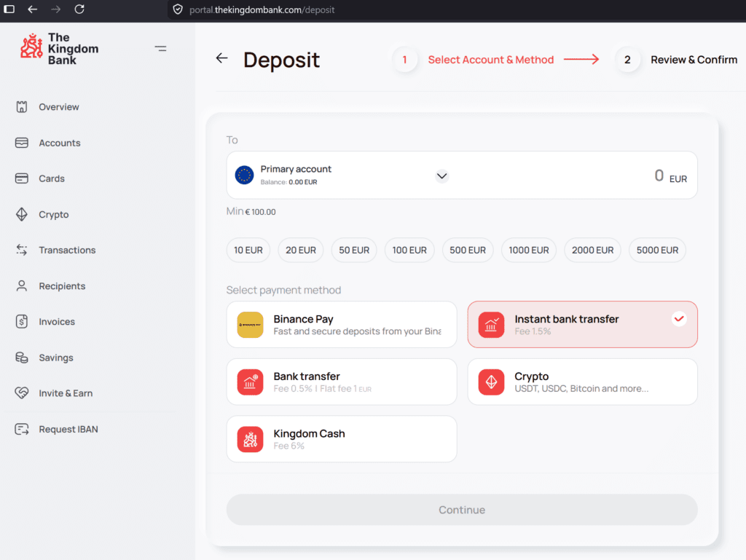Click the browser back arrow

(32, 9)
